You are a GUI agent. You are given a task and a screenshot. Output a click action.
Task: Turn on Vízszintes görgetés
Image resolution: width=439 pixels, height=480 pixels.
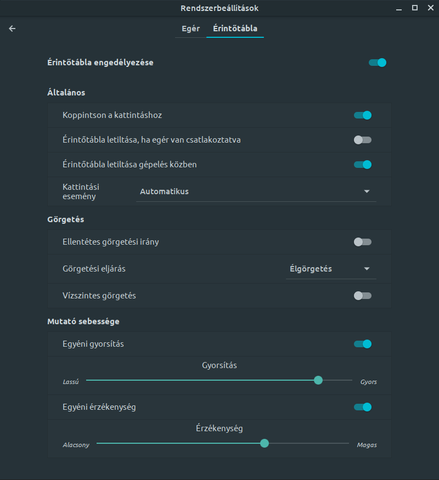[363, 296]
